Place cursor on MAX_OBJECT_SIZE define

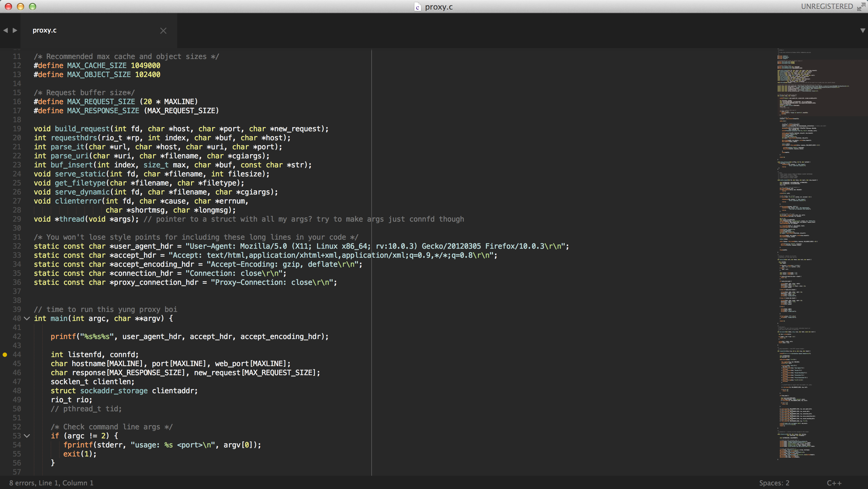[97, 75]
